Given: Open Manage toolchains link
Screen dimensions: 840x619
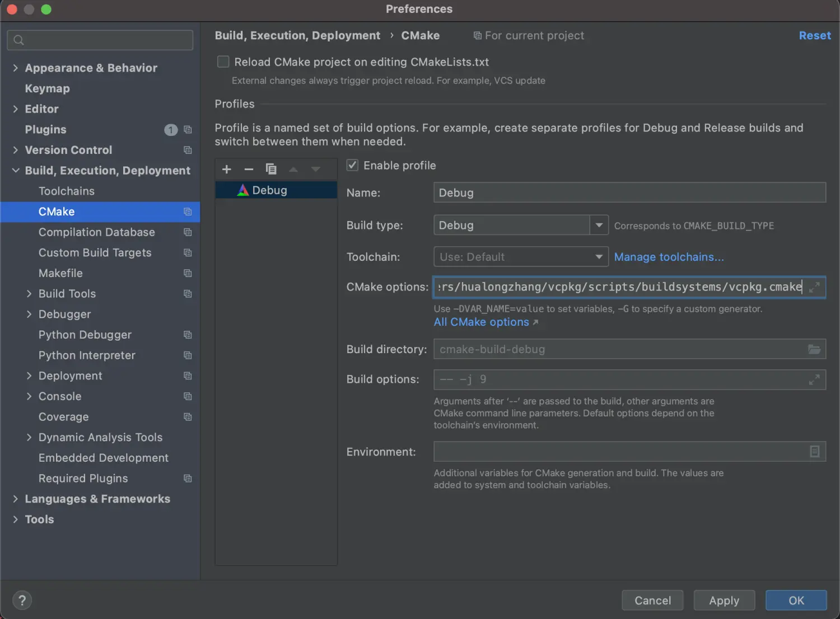Looking at the screenshot, I should click(x=669, y=257).
